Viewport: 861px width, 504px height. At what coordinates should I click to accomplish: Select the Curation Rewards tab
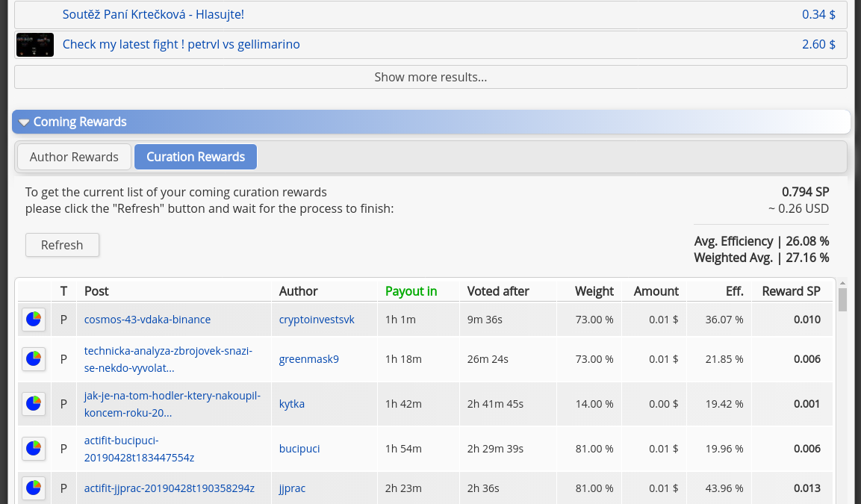click(x=196, y=157)
